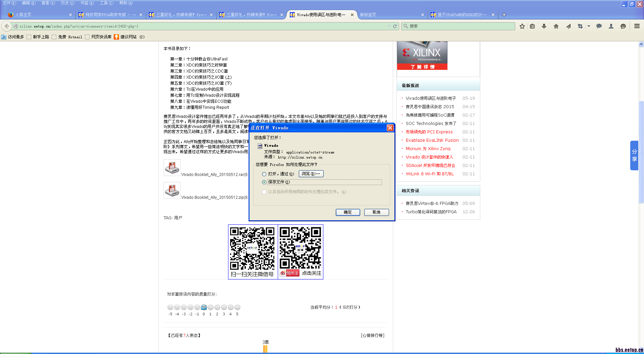This screenshot has width=644, height=354.
Task: Select the 打开，通过 radio option
Action: tap(264, 174)
